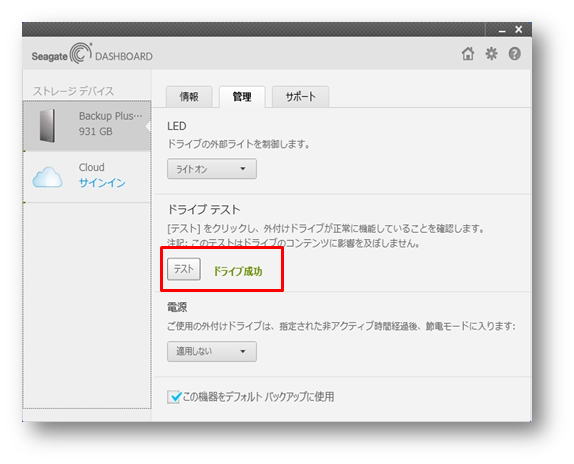
Task: Click the ドライブ成功 status text
Action: (238, 271)
